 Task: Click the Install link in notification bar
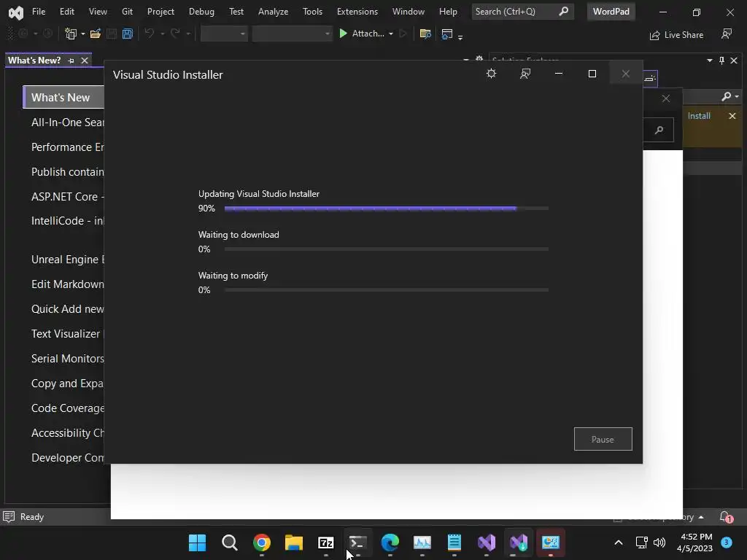[x=699, y=116]
